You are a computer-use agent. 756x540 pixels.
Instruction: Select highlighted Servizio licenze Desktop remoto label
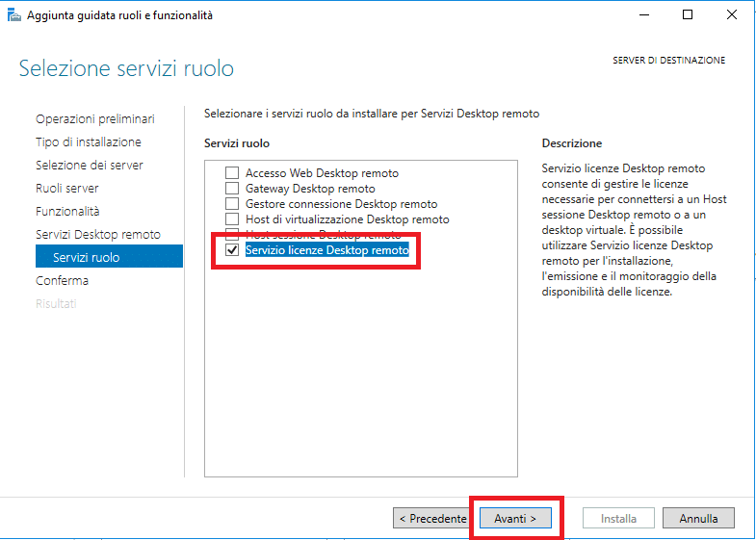(x=326, y=250)
